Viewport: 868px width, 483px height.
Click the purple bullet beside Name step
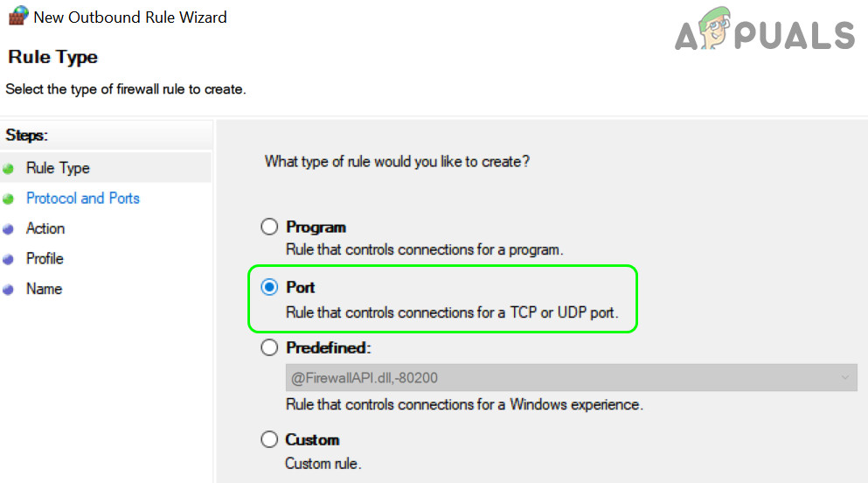coord(9,290)
